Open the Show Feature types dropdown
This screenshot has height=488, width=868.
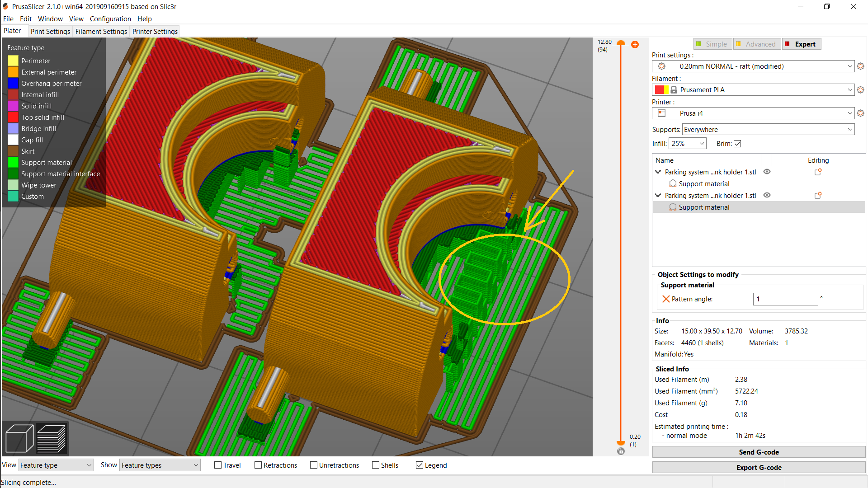tap(160, 465)
